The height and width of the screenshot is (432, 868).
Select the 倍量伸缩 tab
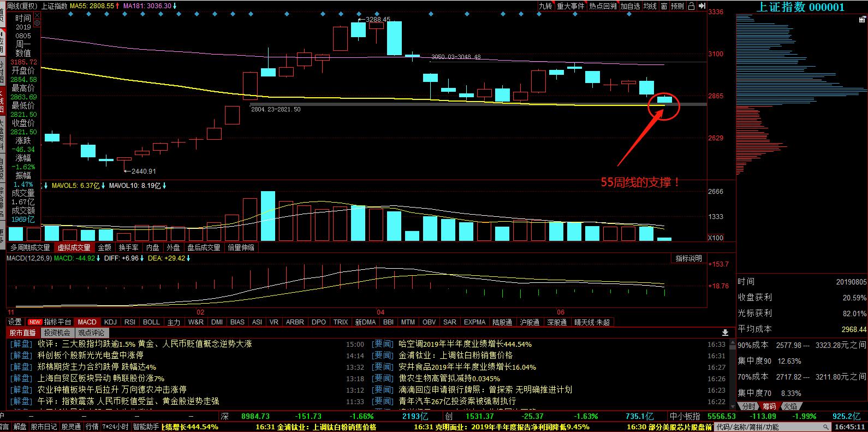click(x=241, y=247)
